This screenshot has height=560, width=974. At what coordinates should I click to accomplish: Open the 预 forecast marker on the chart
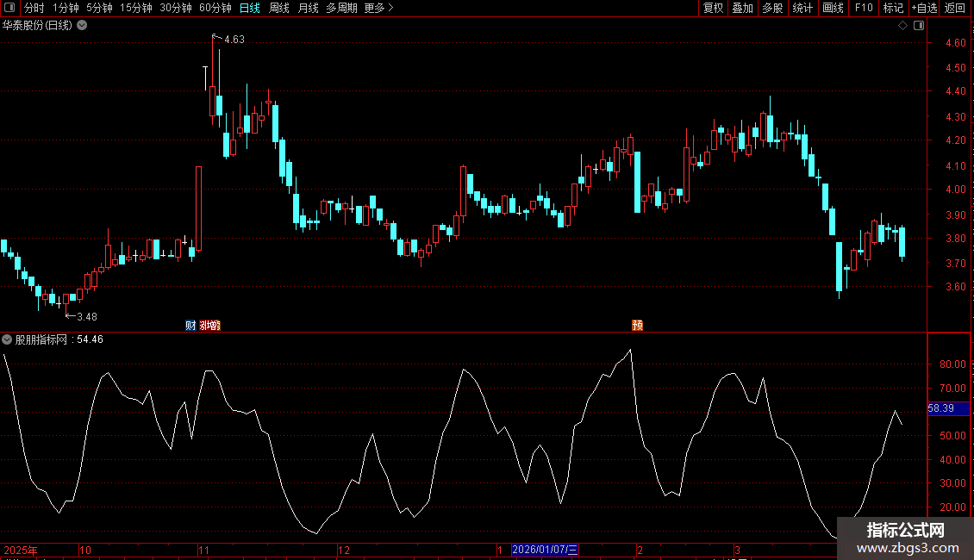[637, 326]
